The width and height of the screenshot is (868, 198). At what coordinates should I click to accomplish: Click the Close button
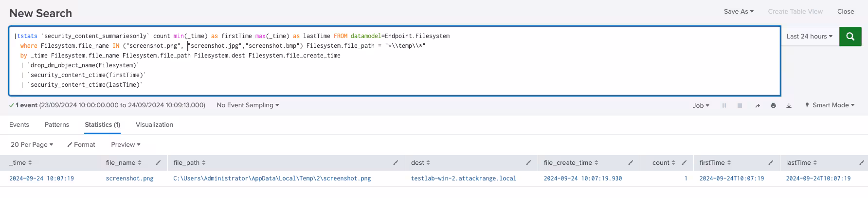tap(845, 12)
